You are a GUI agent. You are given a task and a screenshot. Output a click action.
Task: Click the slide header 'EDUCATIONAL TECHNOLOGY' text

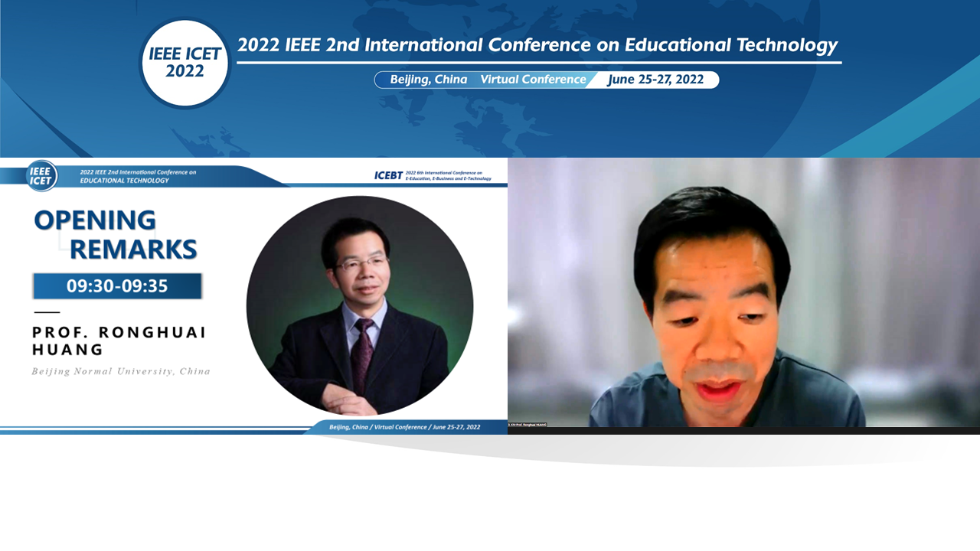point(124,181)
